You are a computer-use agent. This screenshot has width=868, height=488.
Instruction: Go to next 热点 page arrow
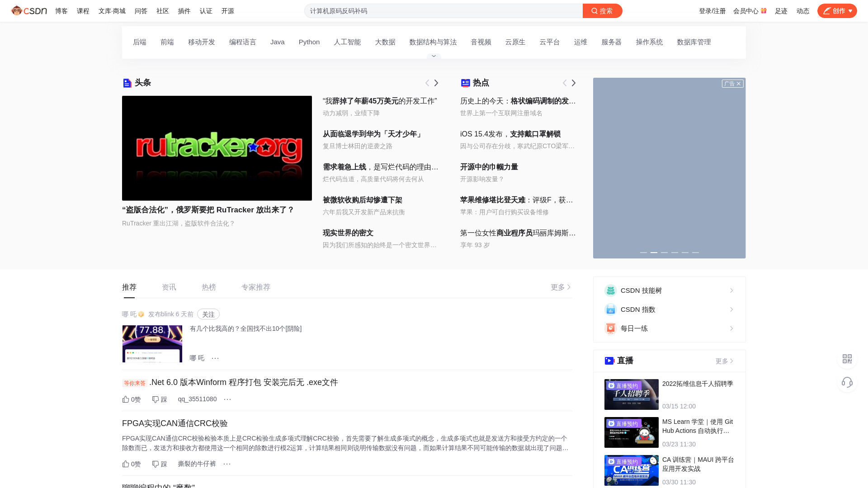(x=574, y=83)
